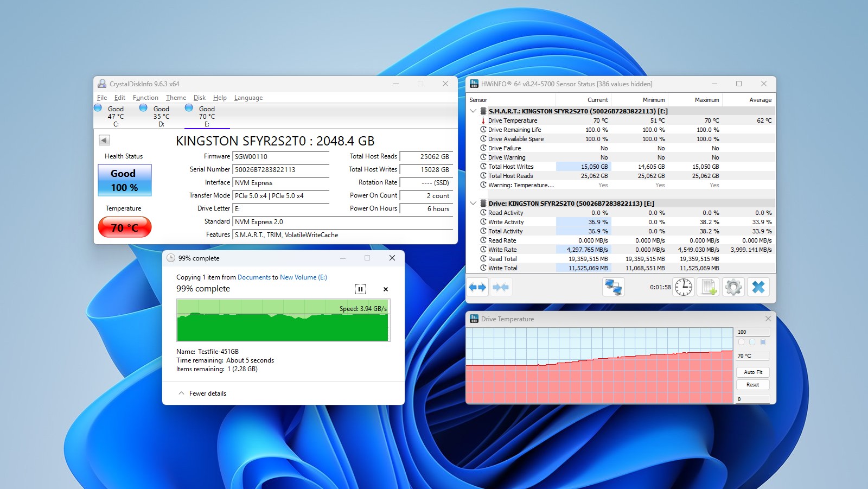Click the HWiNFO clock reset-timer icon

tap(684, 287)
